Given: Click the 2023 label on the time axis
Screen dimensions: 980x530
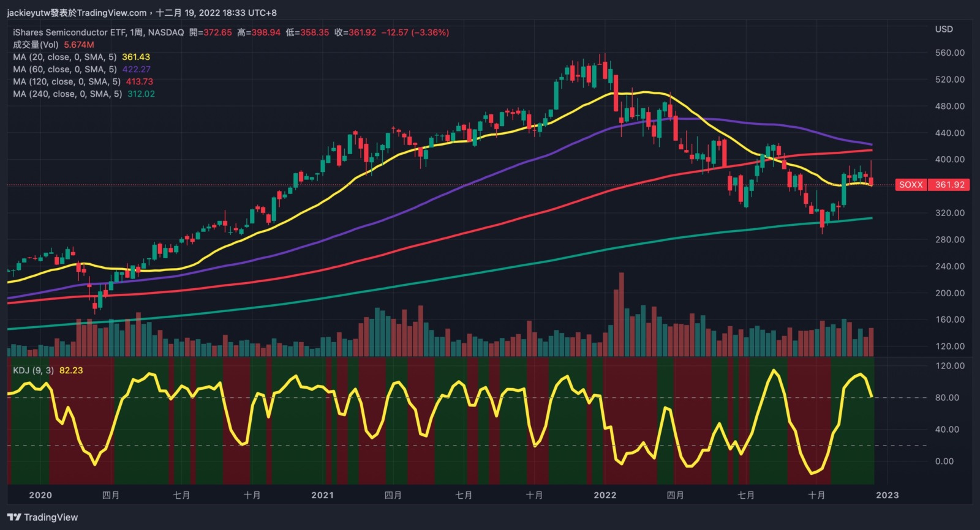Looking at the screenshot, I should (887, 495).
